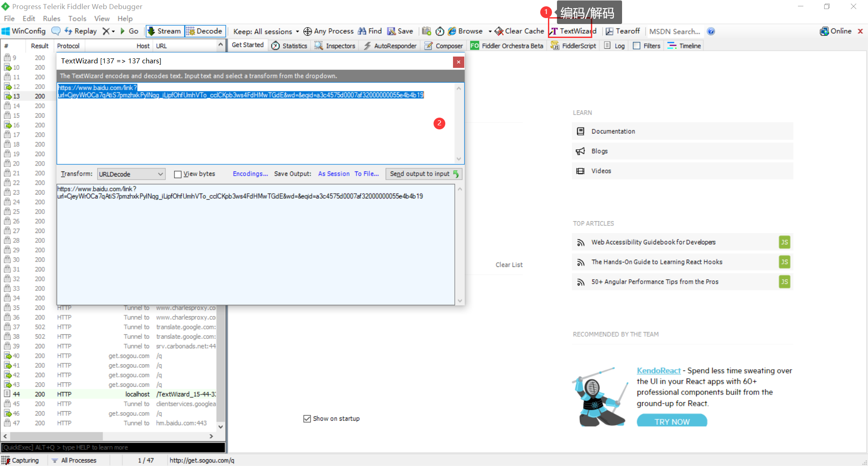
Task: Switch to the Timeline tab
Action: 684,46
